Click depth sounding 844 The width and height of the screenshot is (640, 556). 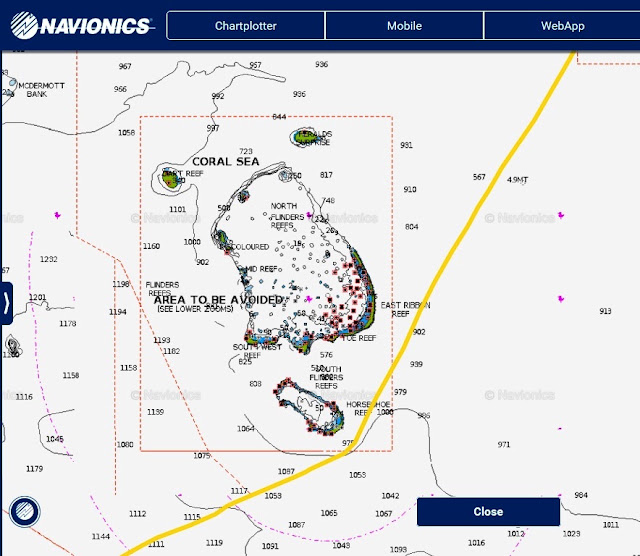point(279,117)
